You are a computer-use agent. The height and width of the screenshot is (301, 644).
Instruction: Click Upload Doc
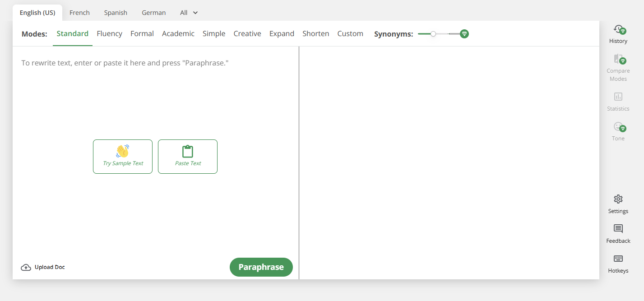click(43, 267)
